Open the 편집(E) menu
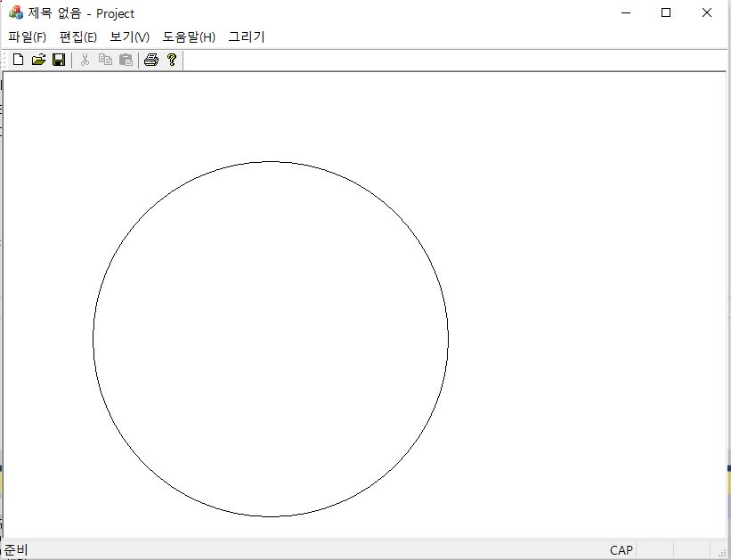 (x=77, y=37)
